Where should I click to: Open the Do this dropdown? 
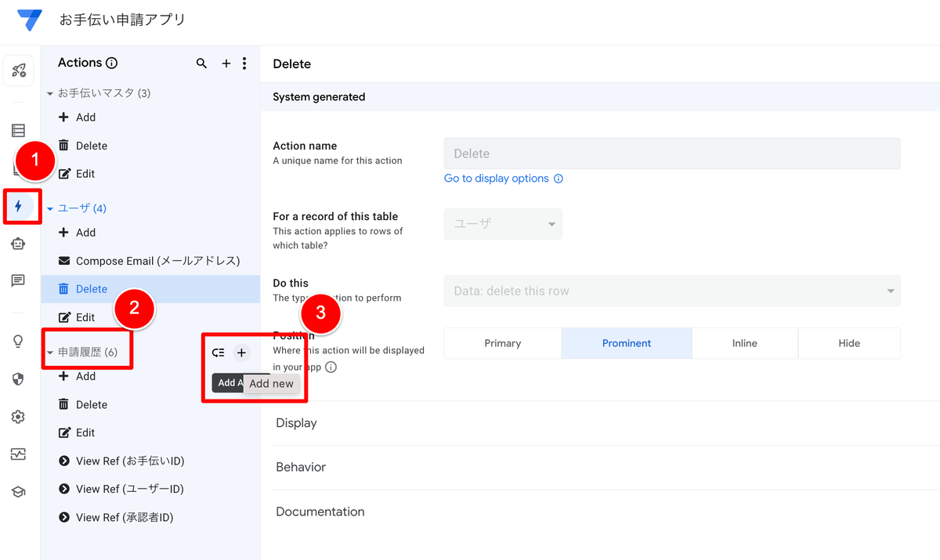coord(672,291)
